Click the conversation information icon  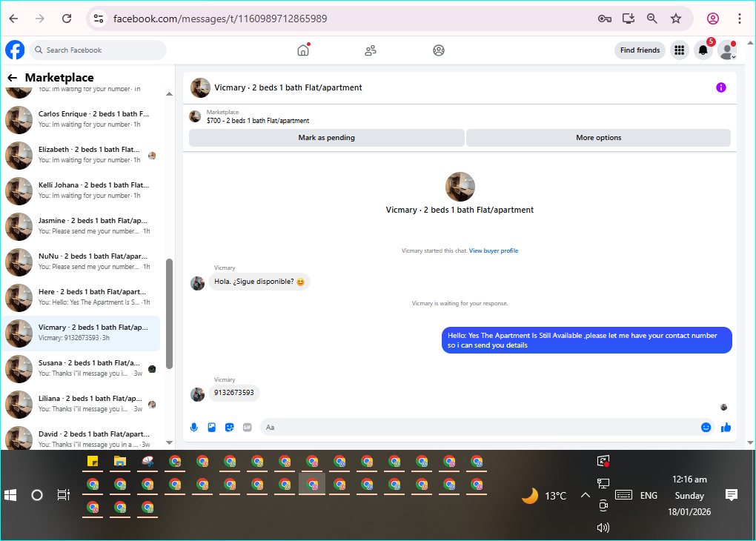[x=721, y=87]
